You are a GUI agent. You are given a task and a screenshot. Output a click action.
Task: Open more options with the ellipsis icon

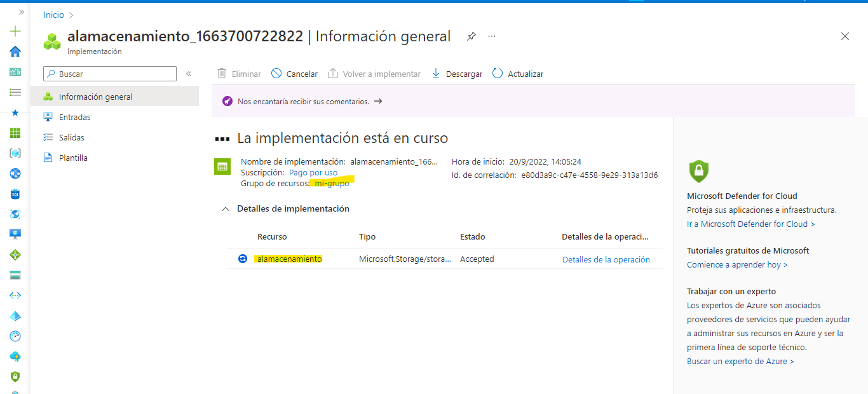(x=491, y=36)
